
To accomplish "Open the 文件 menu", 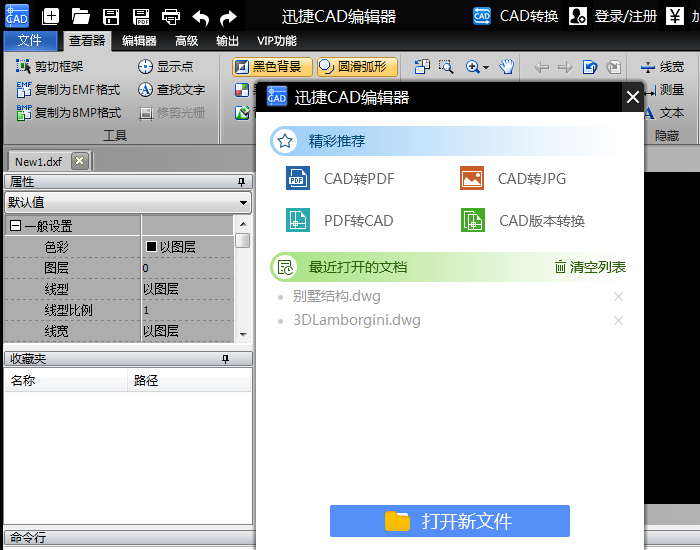I will point(30,41).
